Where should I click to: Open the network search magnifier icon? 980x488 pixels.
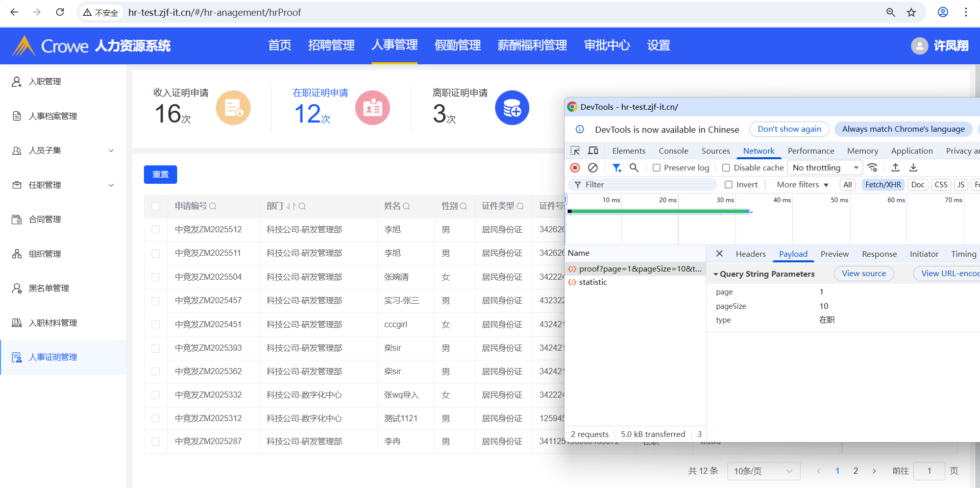tap(634, 168)
